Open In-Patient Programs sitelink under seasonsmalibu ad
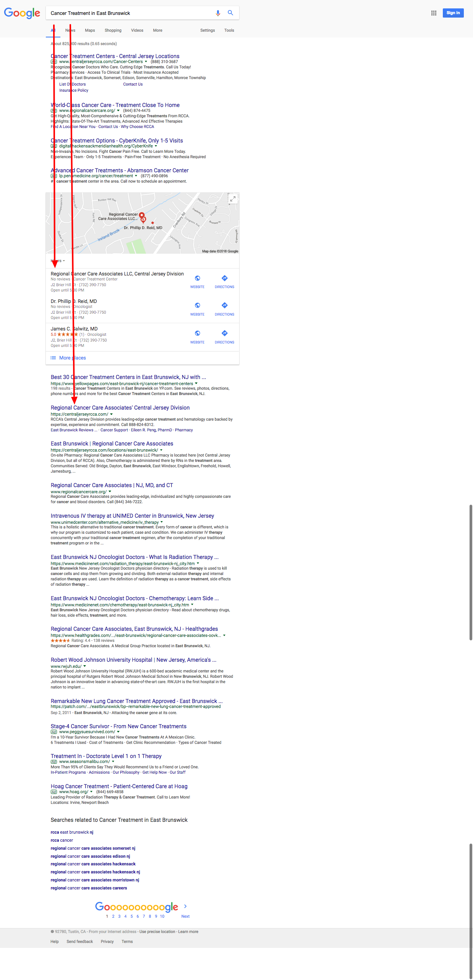This screenshot has width=473, height=980. (x=68, y=773)
